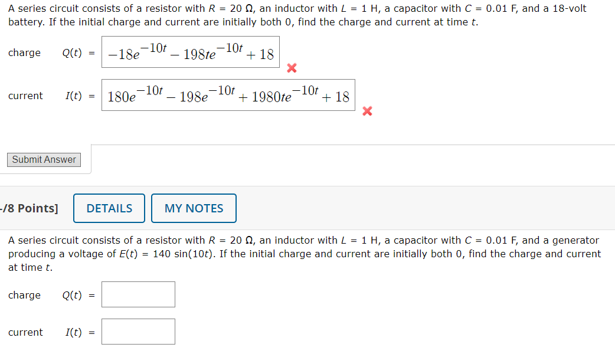
Task: Open the DETAILS panel
Action: 109,208
